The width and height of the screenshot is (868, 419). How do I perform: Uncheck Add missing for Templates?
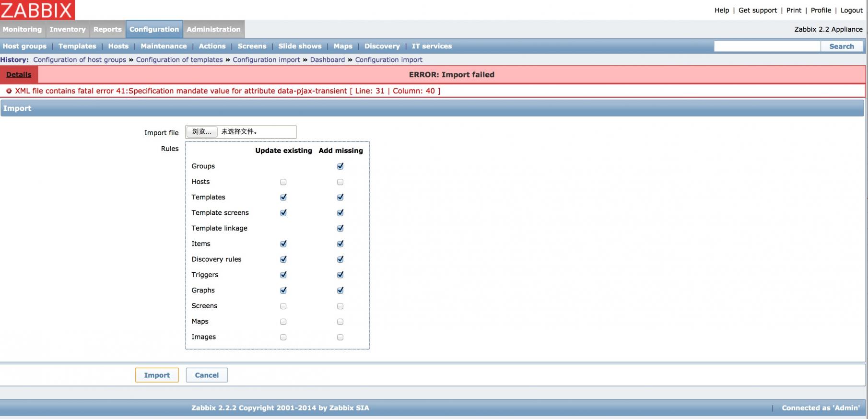[x=340, y=198]
